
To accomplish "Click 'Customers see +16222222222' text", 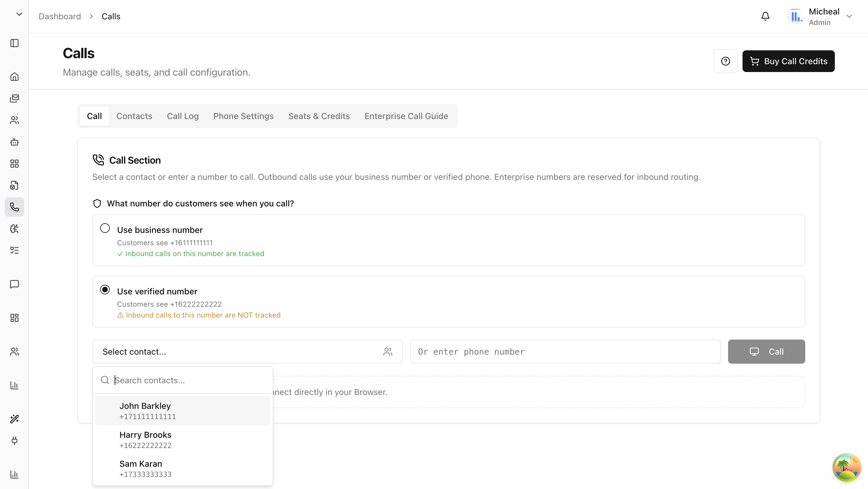I will 169,304.
